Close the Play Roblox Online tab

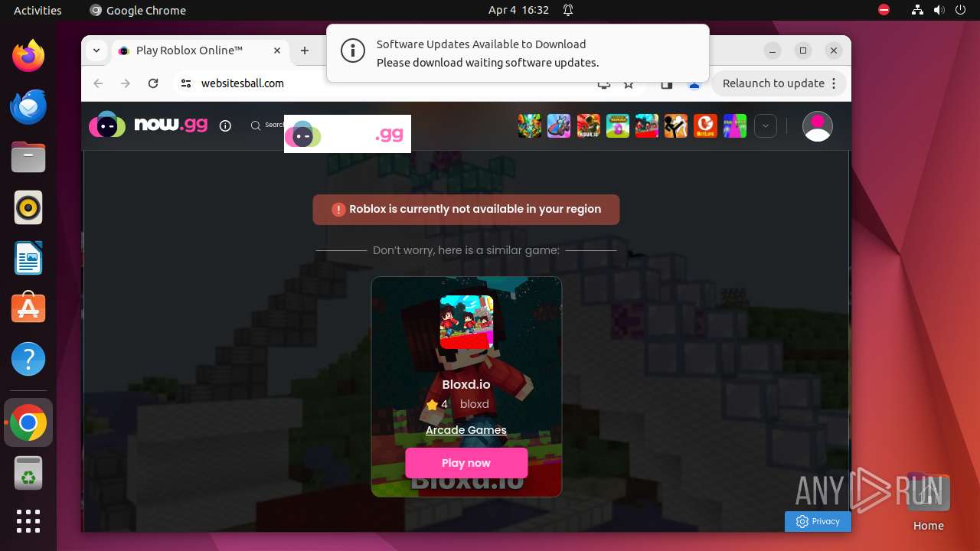[x=277, y=51]
